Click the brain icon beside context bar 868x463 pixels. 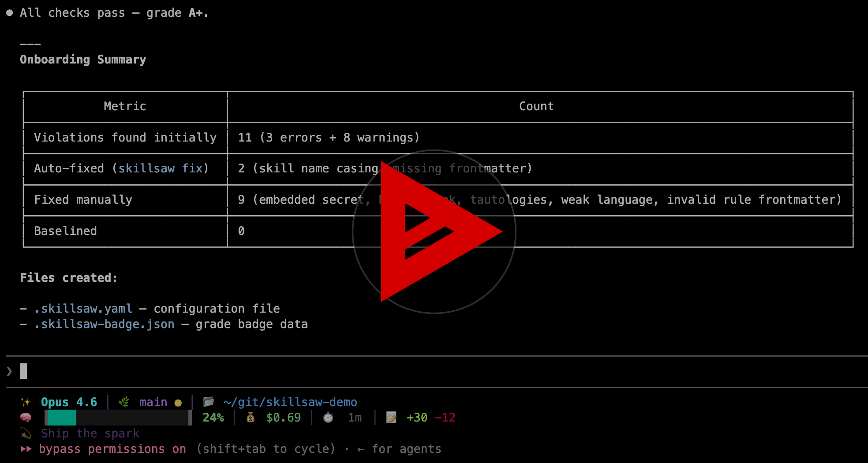(x=26, y=418)
